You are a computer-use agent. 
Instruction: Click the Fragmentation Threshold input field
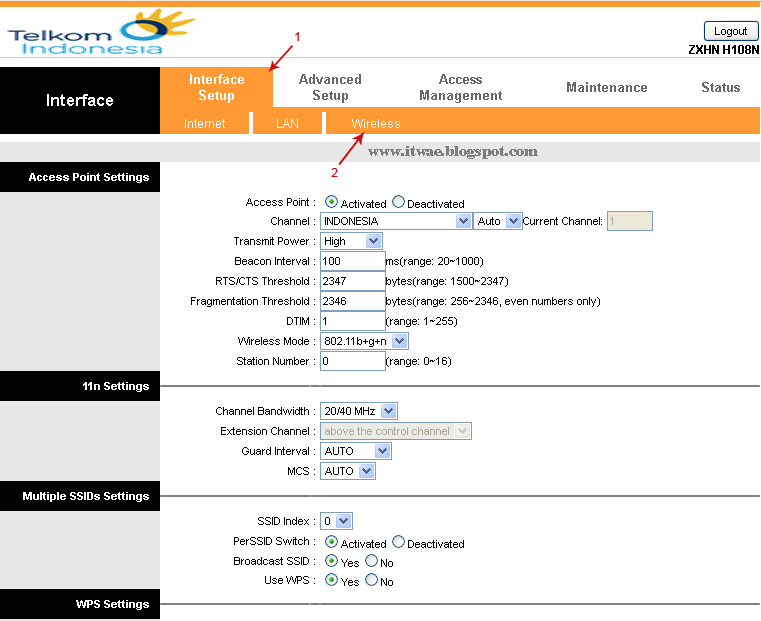(353, 301)
